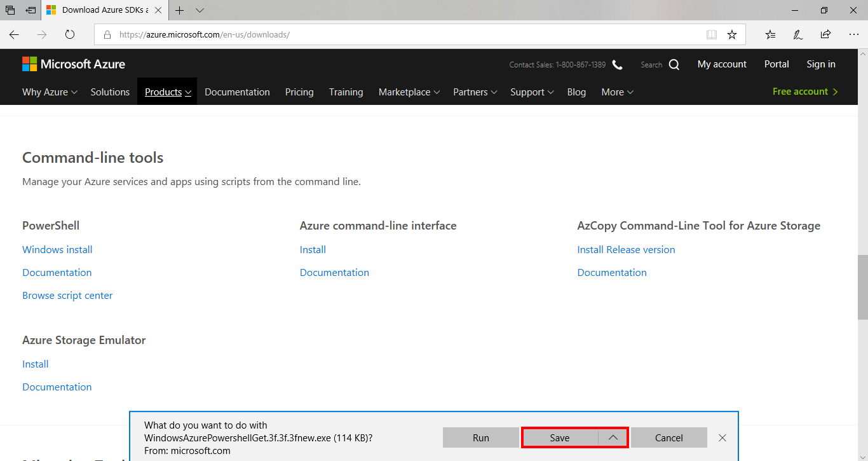Open the Solutions menu item

(110, 92)
